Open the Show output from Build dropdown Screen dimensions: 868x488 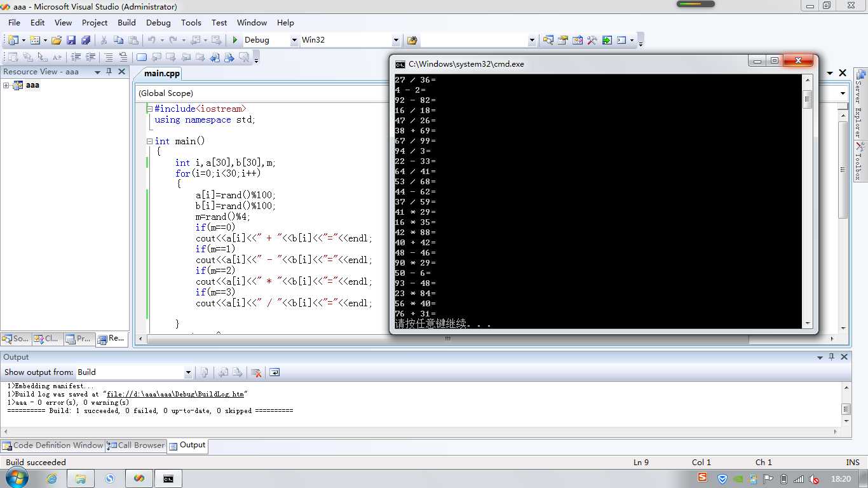(188, 372)
